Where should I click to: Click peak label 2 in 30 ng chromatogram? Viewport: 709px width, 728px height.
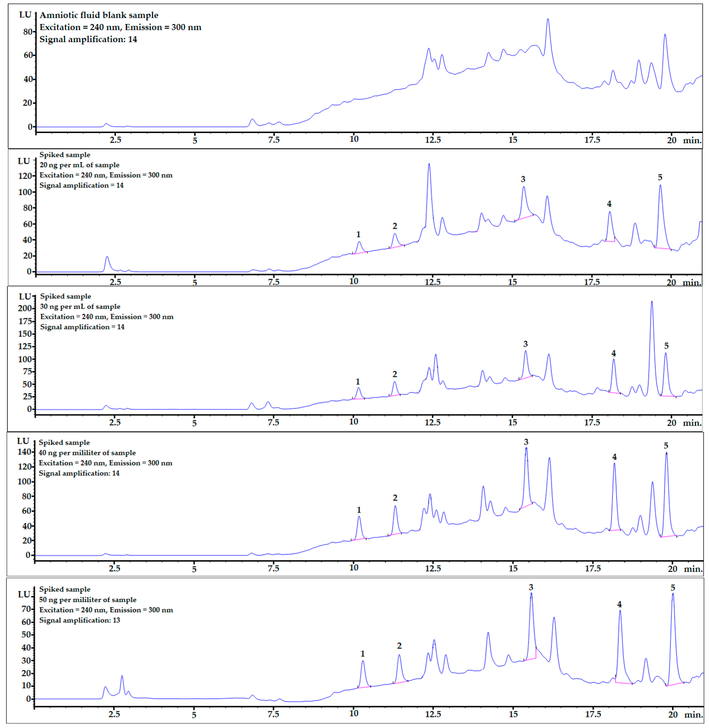[395, 374]
